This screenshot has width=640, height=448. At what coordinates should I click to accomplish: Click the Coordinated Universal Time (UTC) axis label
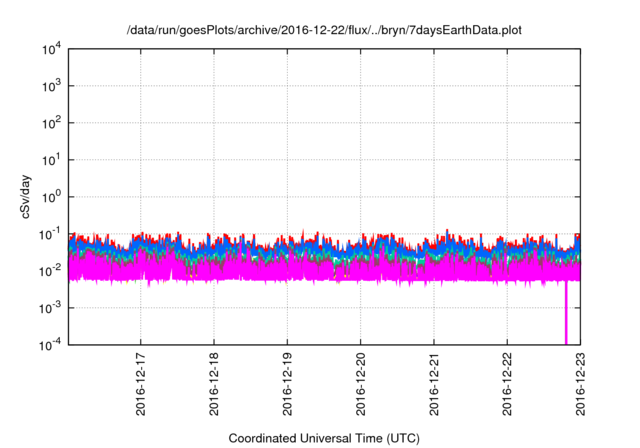[x=324, y=439]
